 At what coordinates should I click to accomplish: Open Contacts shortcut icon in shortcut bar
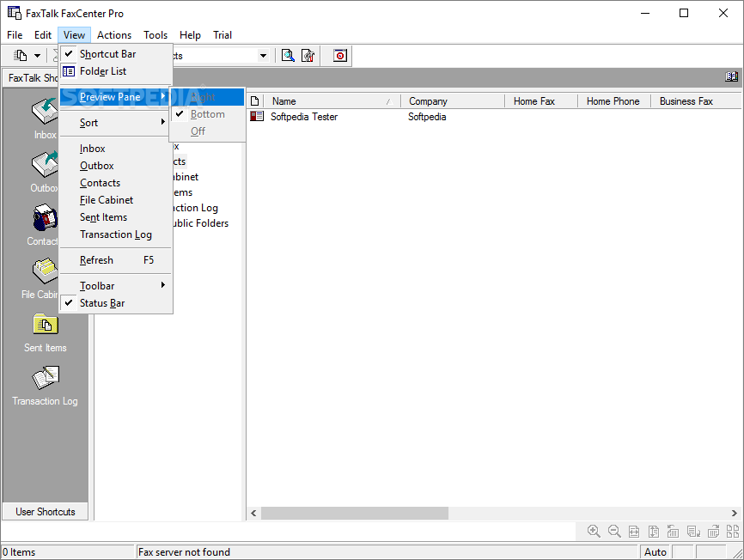[45, 217]
